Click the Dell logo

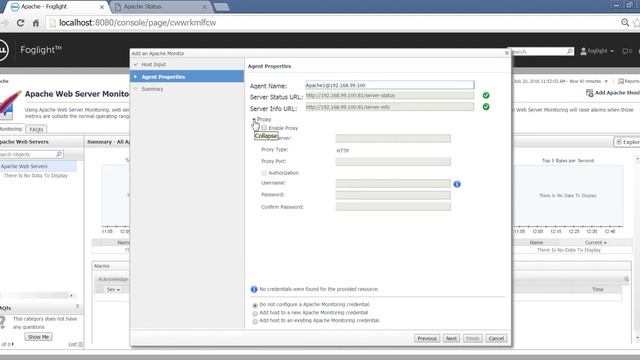(x=3, y=50)
